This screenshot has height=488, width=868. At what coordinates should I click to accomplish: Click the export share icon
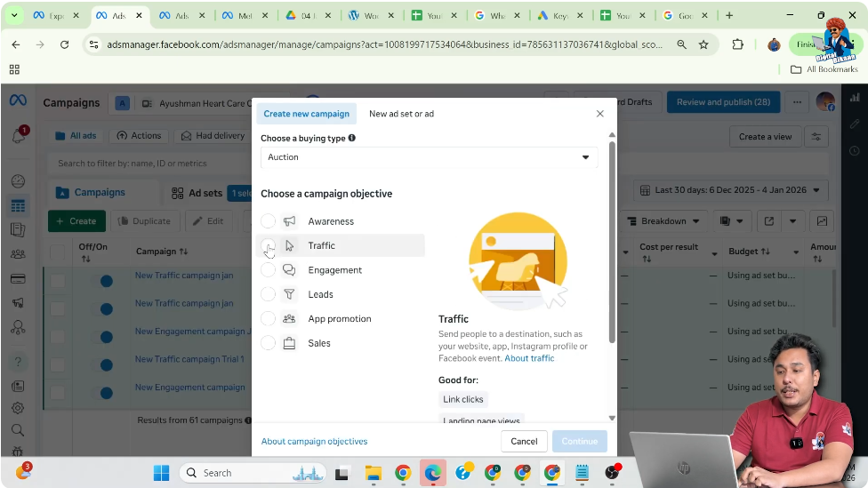(x=769, y=220)
